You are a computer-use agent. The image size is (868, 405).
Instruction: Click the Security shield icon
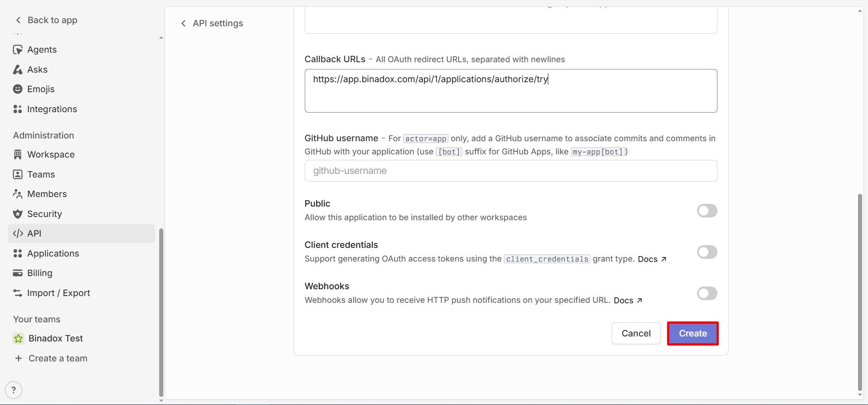tap(18, 214)
